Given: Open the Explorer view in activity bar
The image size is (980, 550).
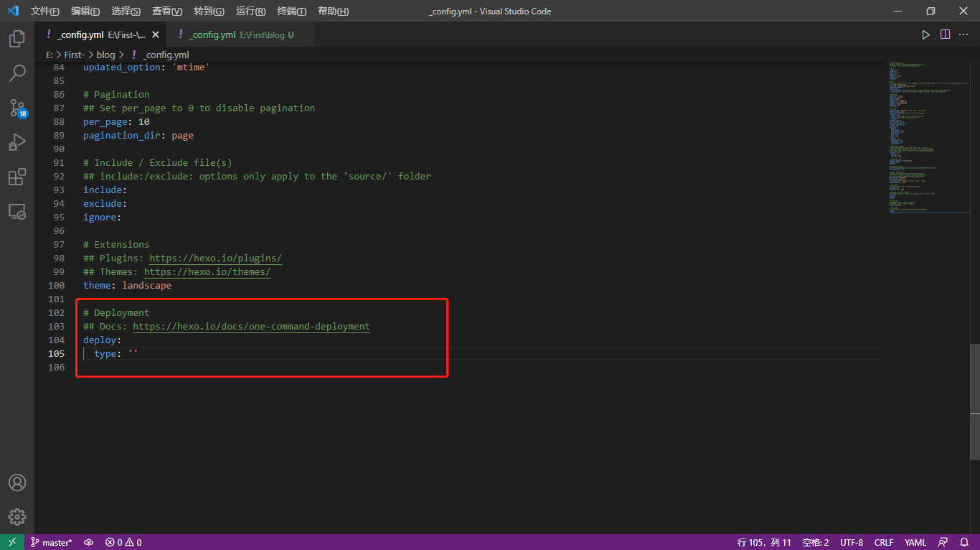Looking at the screenshot, I should [x=17, y=39].
